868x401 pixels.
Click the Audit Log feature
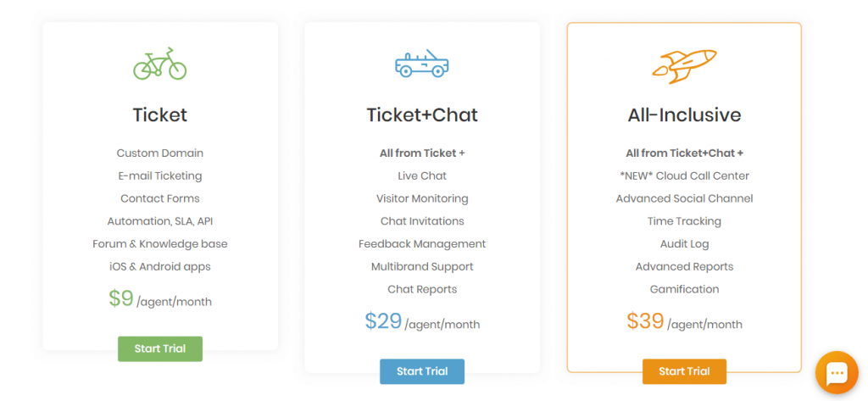pos(684,243)
